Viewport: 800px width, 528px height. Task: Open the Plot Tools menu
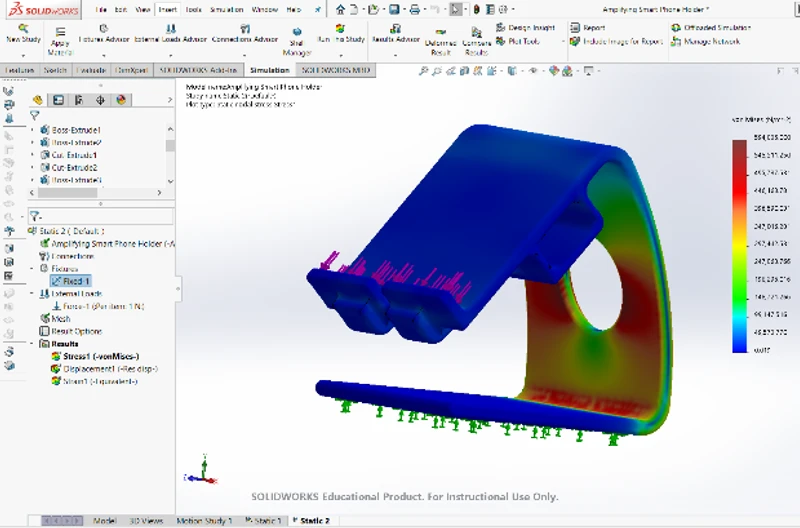point(517,41)
